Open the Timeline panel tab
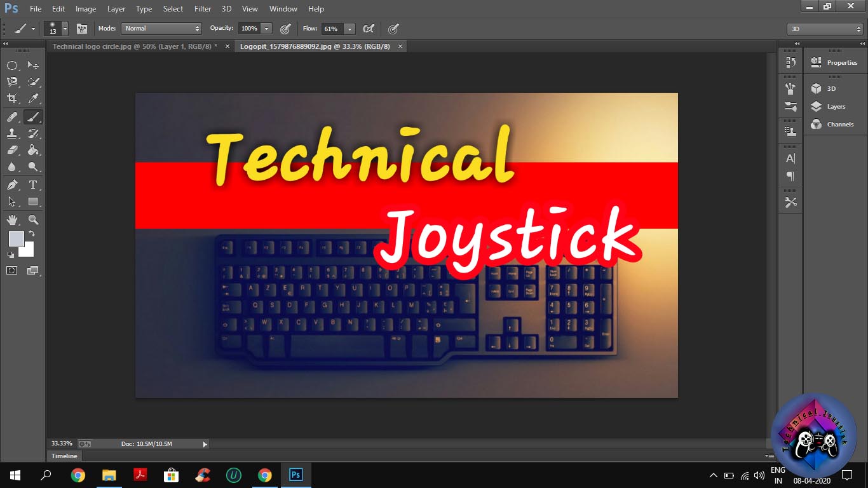The width and height of the screenshot is (868, 488). tap(64, 456)
